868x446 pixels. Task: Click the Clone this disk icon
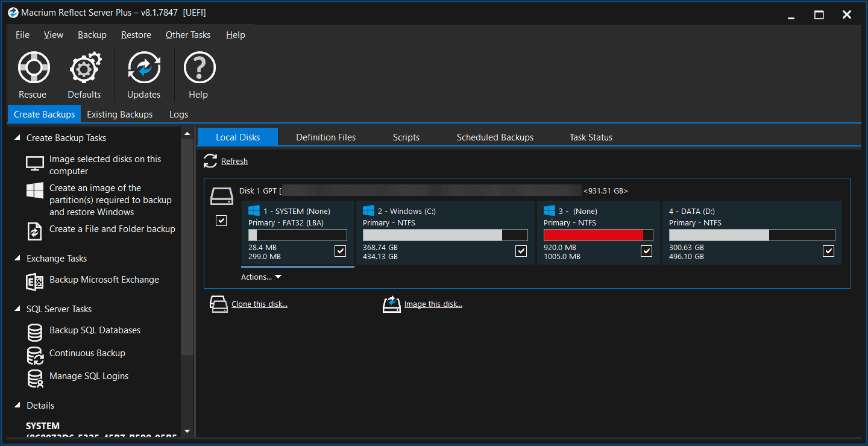click(x=218, y=304)
